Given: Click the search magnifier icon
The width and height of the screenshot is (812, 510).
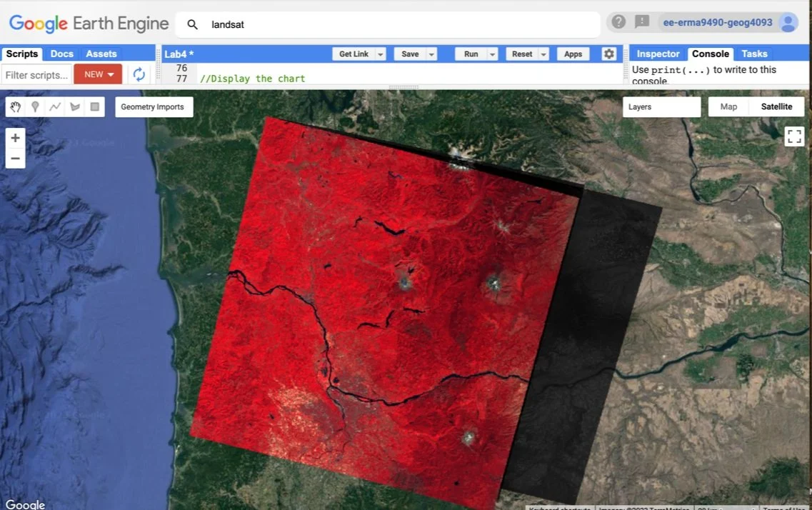Looking at the screenshot, I should 192,24.
